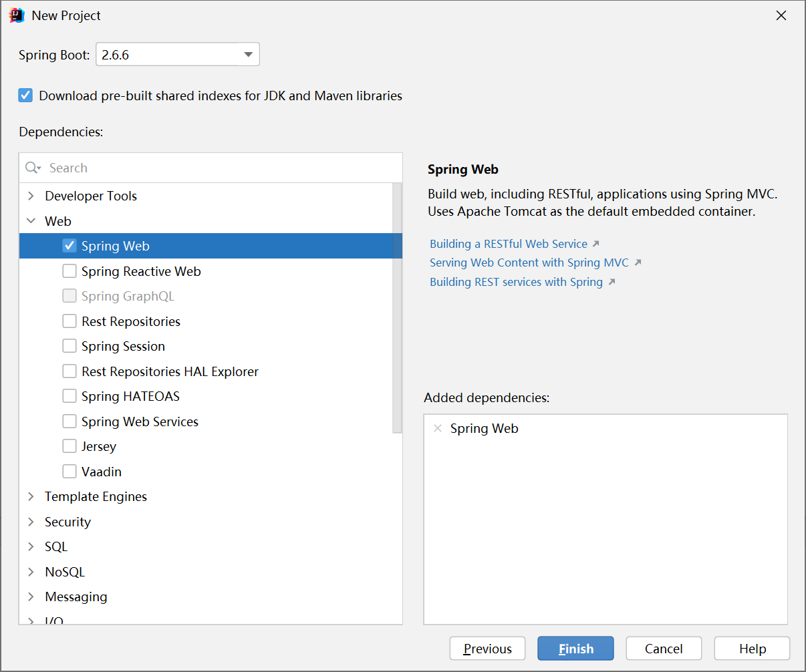The width and height of the screenshot is (806, 672).
Task: Select the Spring GraphQL label
Action: [x=128, y=296]
